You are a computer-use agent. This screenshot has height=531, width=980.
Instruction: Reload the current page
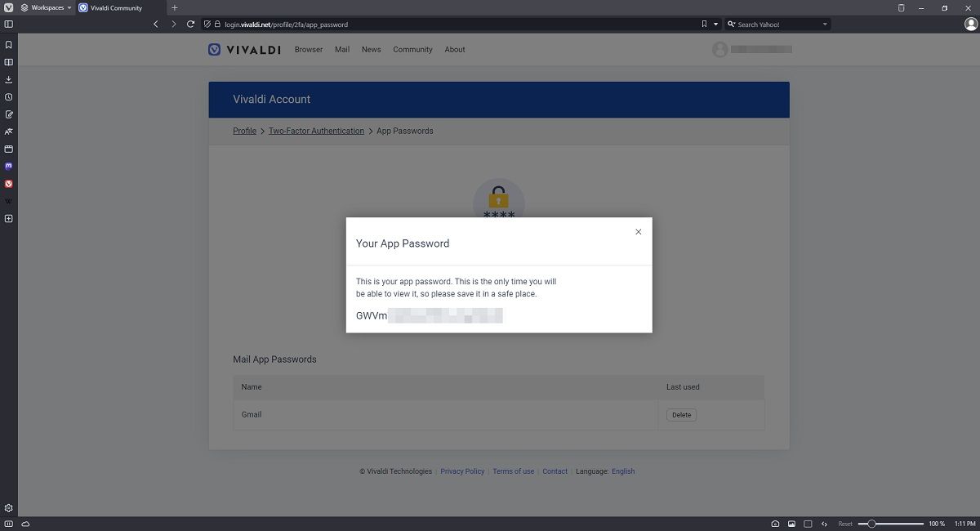(190, 25)
